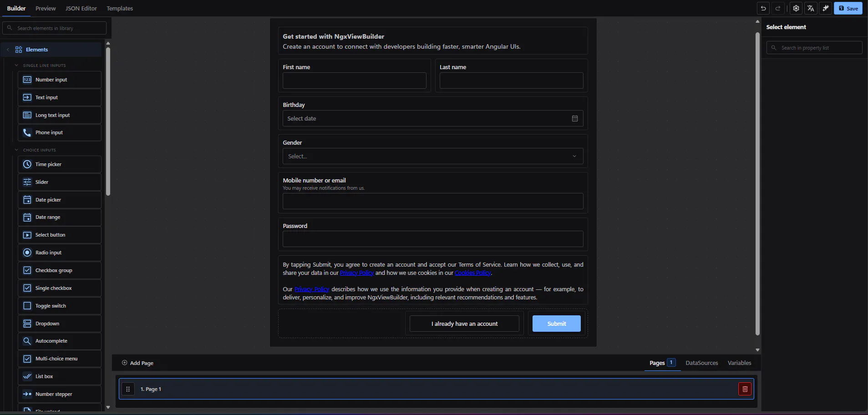Screen dimensions: 868x415
Task: Choose the Number stepper element
Action: point(60,394)
